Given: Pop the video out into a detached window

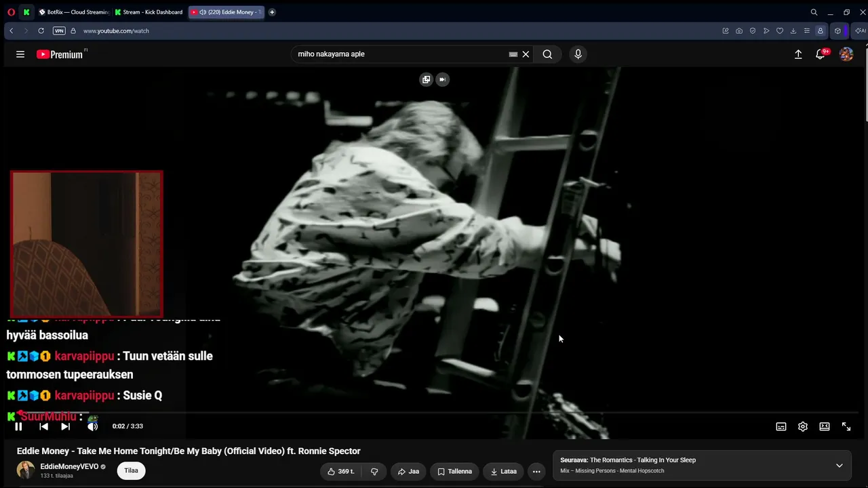Looking at the screenshot, I should tap(426, 79).
